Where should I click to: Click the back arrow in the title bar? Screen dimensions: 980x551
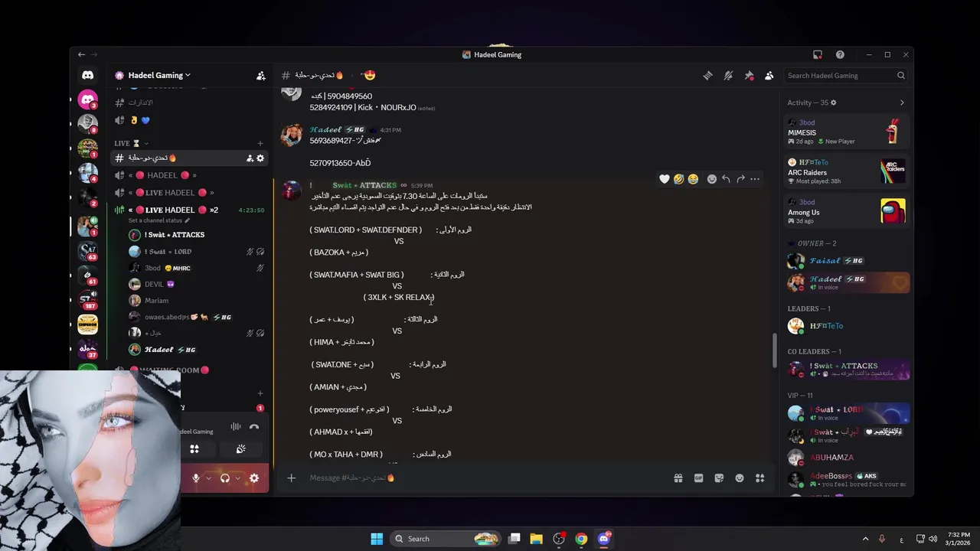click(81, 54)
